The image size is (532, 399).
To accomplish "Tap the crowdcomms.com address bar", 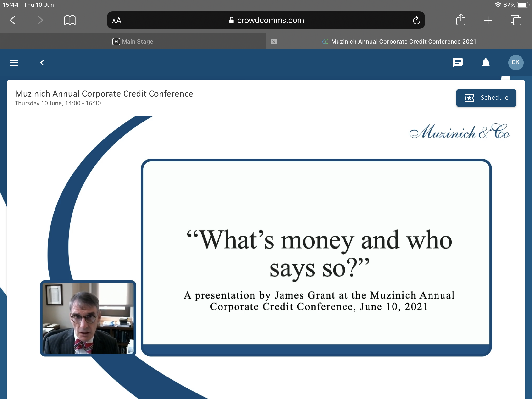I will [x=266, y=20].
